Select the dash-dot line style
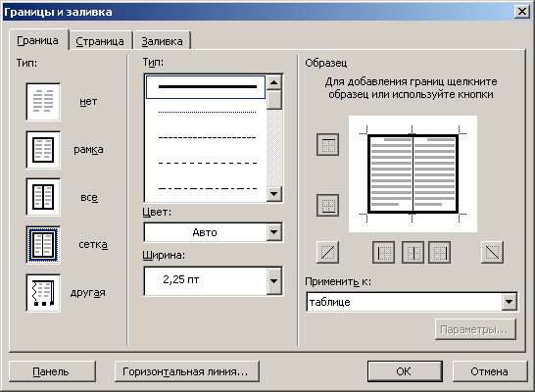 tap(207, 188)
